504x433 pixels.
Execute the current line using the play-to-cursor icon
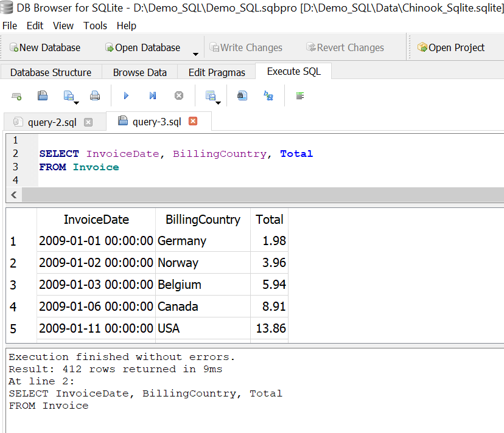coord(152,95)
